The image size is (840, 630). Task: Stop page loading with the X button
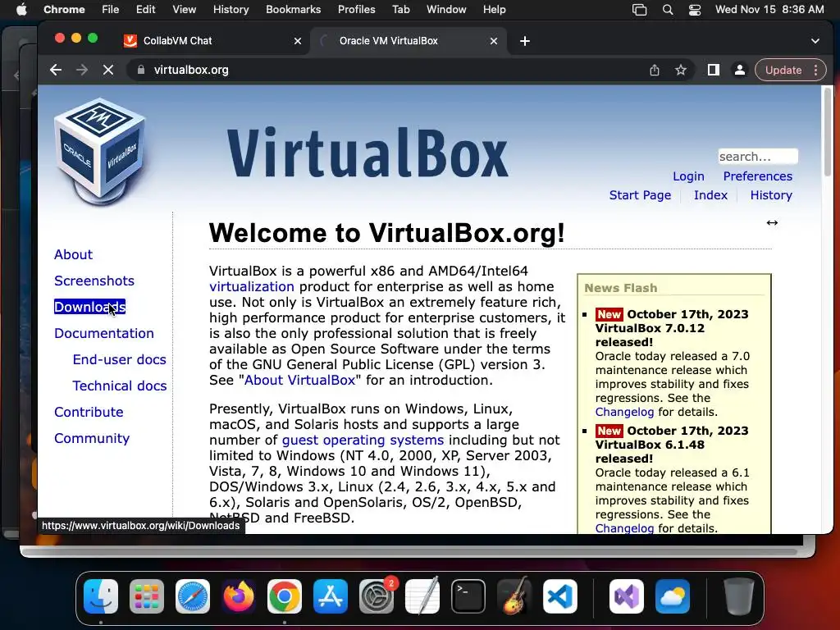(108, 71)
